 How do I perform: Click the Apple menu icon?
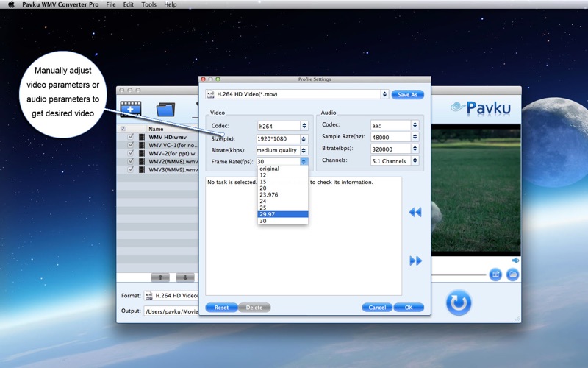pyautogui.click(x=11, y=4)
